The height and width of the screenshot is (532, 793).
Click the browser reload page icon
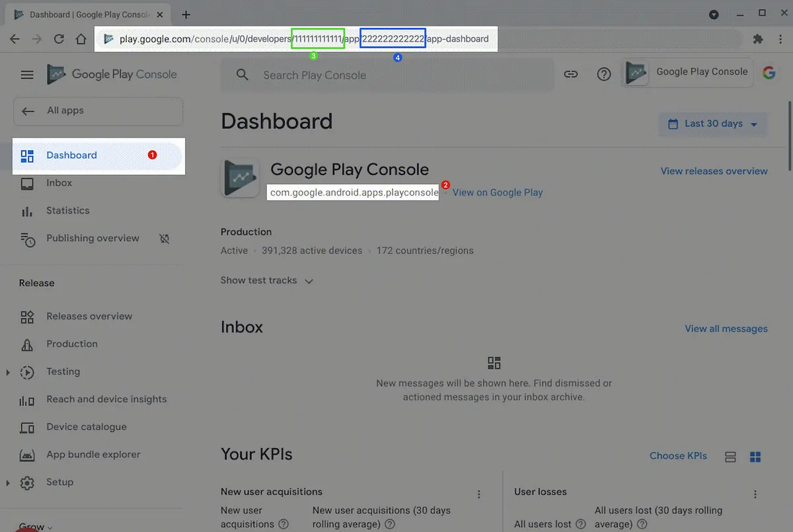[59, 39]
